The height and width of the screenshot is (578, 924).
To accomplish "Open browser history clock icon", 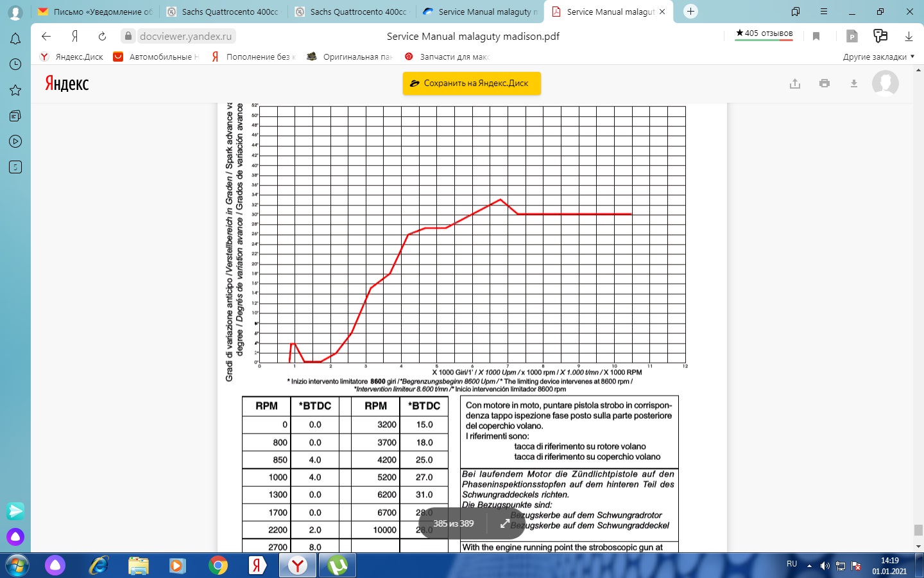I will 15,64.
